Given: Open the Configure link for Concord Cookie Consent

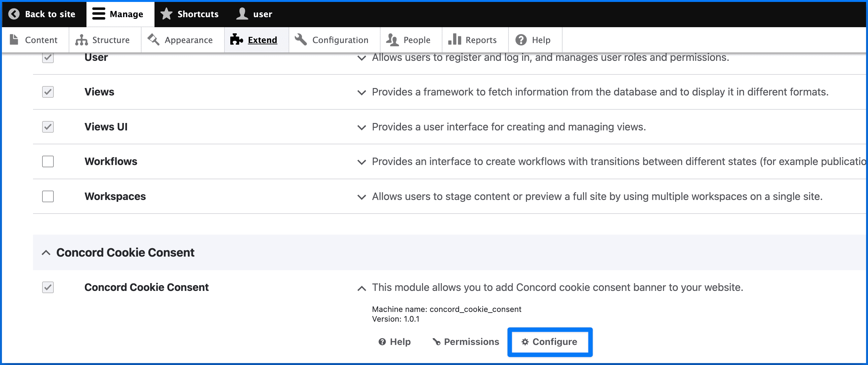Looking at the screenshot, I should coord(550,342).
